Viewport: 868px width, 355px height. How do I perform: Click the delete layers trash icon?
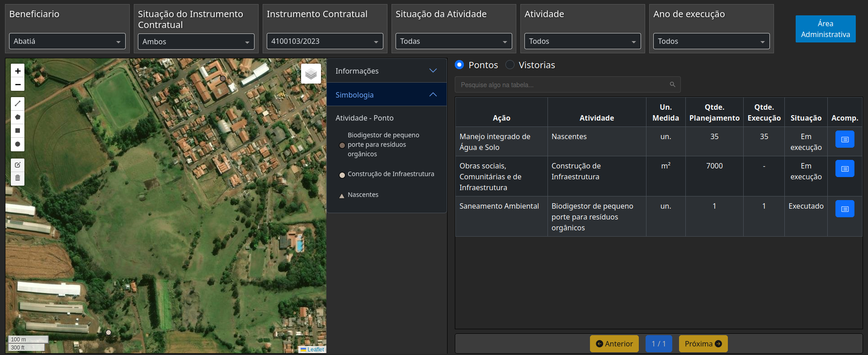tap(18, 178)
